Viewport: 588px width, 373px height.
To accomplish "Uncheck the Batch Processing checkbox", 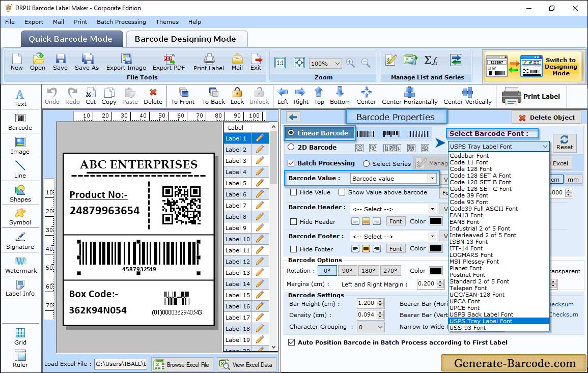I will point(291,163).
